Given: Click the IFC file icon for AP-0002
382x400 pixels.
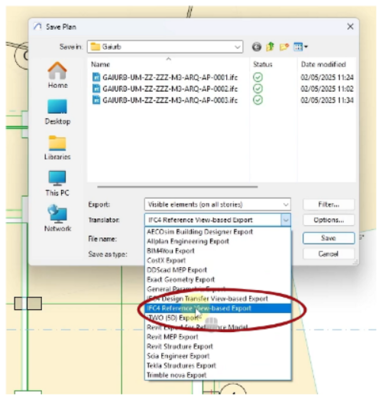Looking at the screenshot, I should coord(96,89).
